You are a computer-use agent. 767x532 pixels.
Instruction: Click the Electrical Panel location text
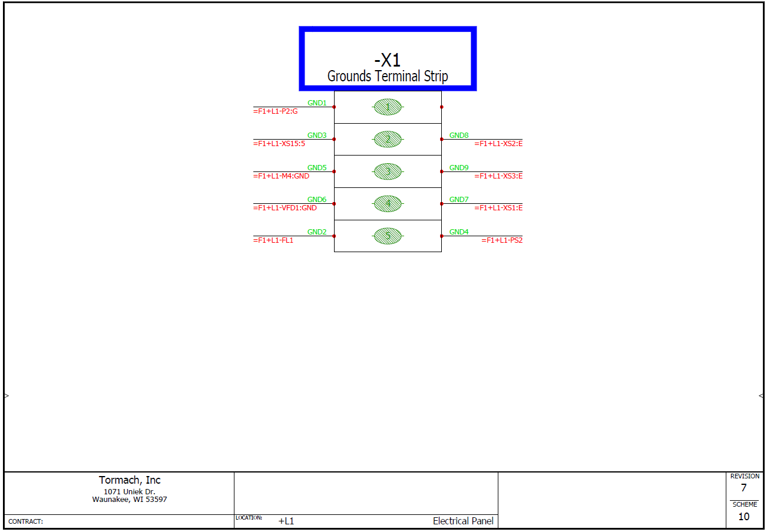pos(463,521)
